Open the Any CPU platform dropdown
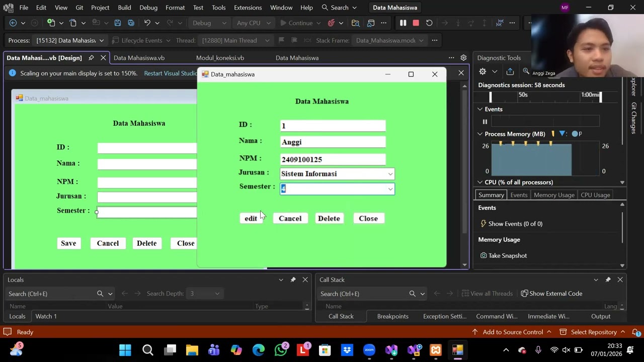The height and width of the screenshot is (362, 644). click(253, 23)
